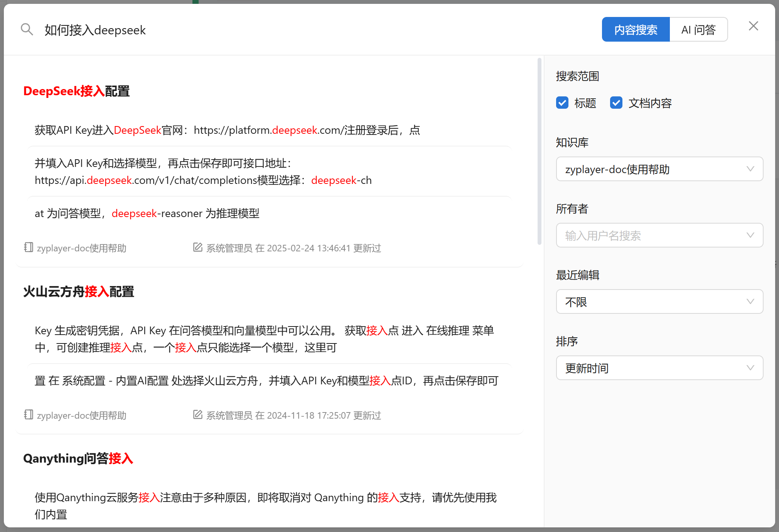
Task: Toggle the 标题 checkbox
Action: coord(562,103)
